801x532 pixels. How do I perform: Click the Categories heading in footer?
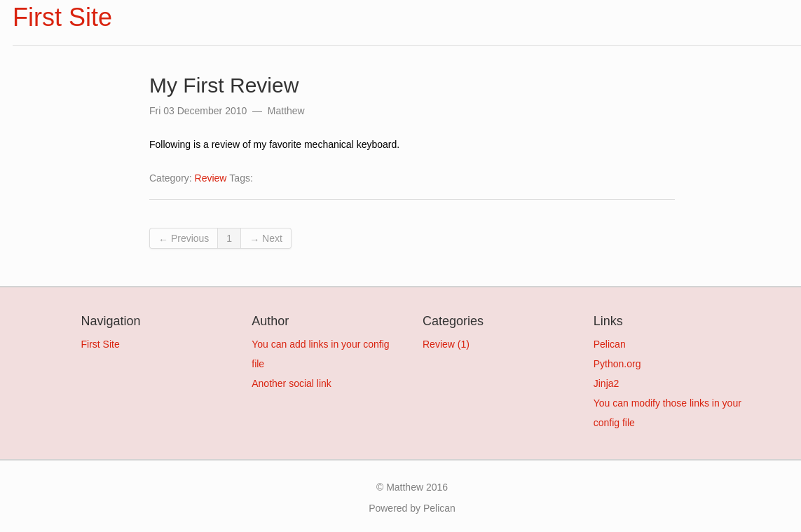tap(453, 321)
